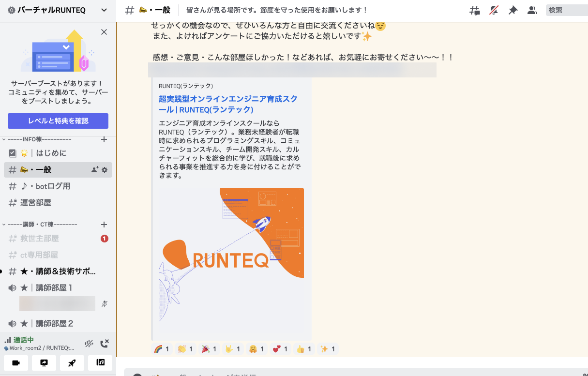588x376 pixels.
Task: Toggle the clapping hands reaction
Action: pyautogui.click(x=185, y=348)
